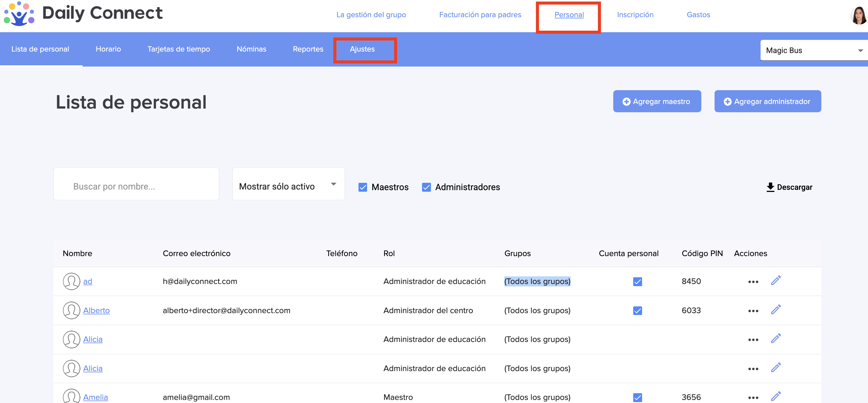Uncheck the Administradores filter checkbox

(426, 187)
